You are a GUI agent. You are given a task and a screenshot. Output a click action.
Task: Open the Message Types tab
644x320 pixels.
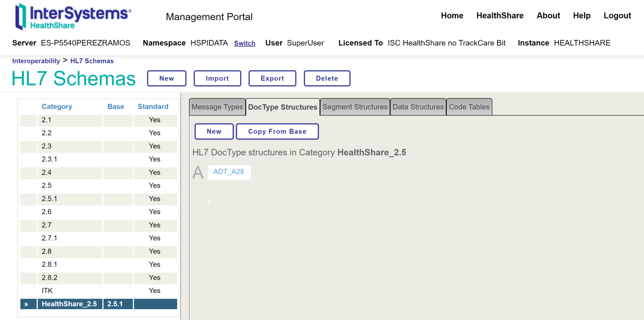pyautogui.click(x=217, y=107)
